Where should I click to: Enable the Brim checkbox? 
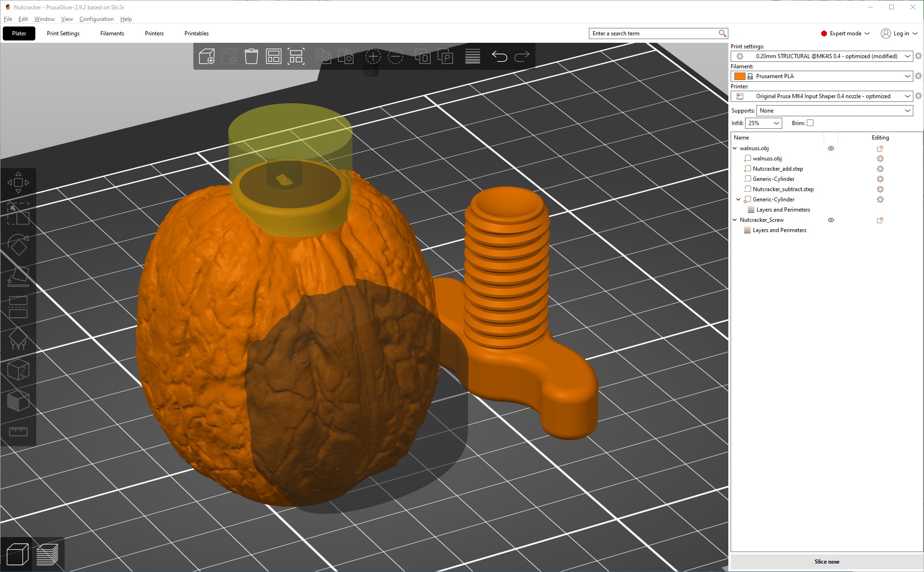tap(810, 123)
